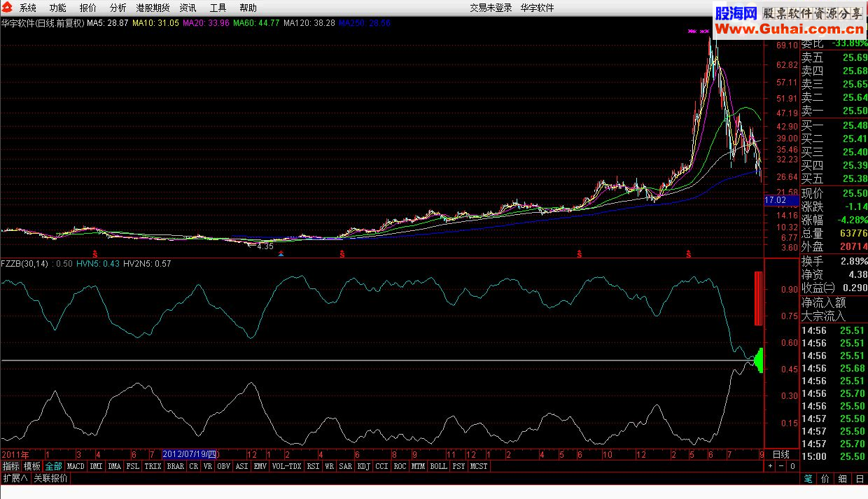Open the 分析 menu
This screenshot has width=868, height=499.
click(118, 8)
